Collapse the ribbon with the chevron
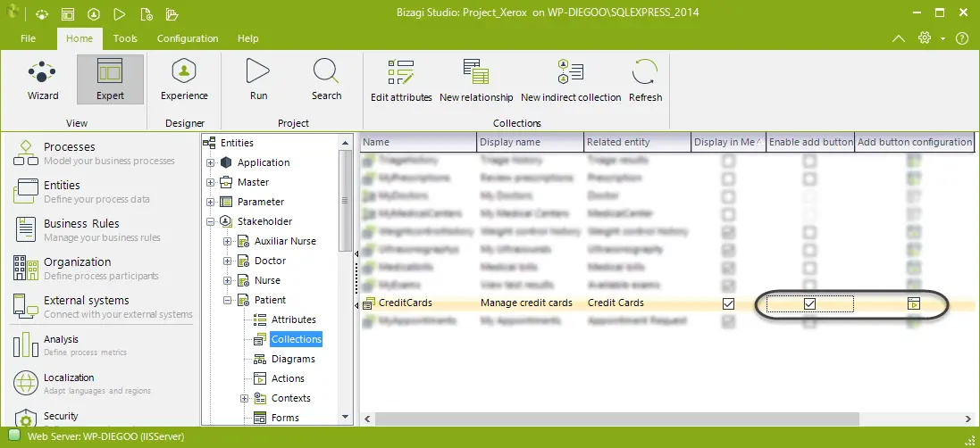Viewport: 980px width, 448px height. point(898,38)
